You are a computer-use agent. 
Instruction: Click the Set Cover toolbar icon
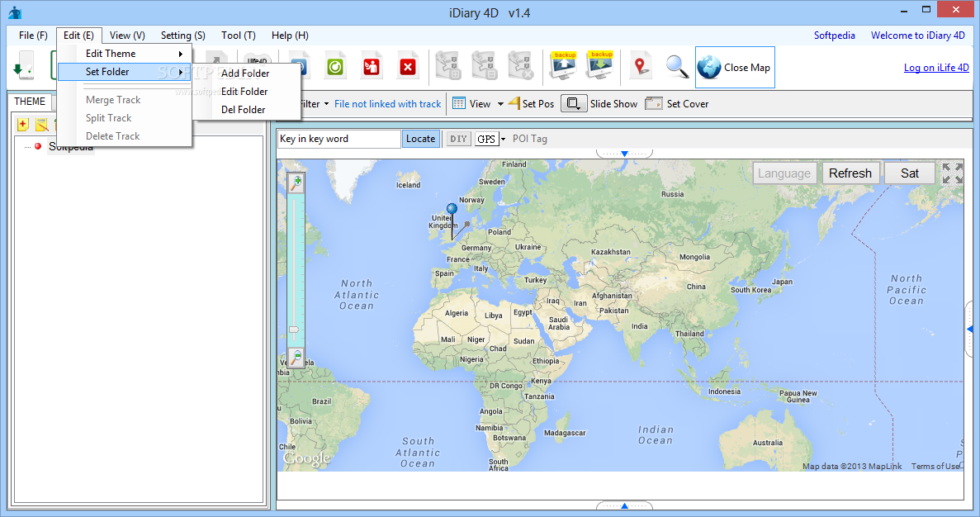click(654, 103)
